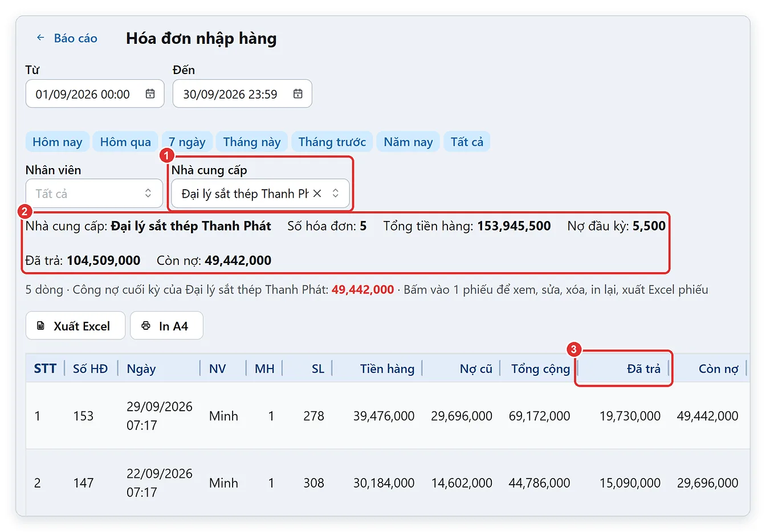The height and width of the screenshot is (532, 766).
Task: Click the 39,476,000 Tiền hàng cell
Action: pos(384,416)
